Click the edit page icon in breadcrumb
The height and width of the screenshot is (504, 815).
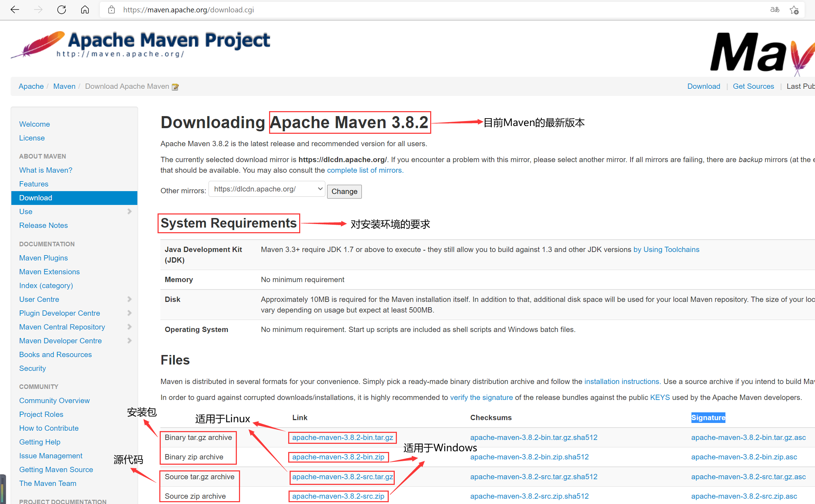pyautogui.click(x=175, y=87)
